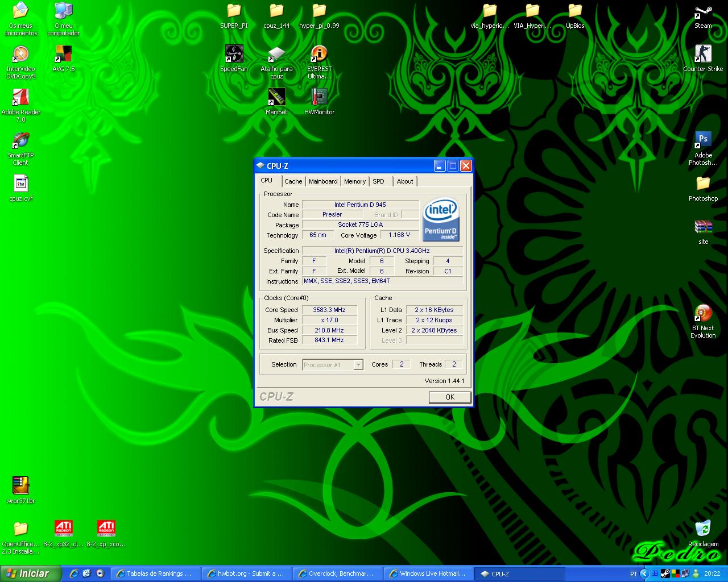Click the PT language indicator
728x582 pixels.
pos(633,574)
